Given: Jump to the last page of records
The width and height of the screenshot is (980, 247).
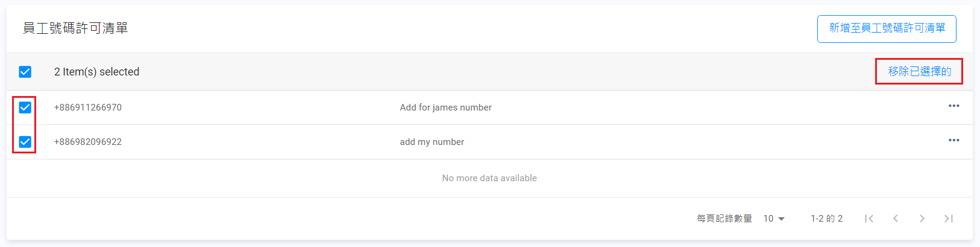Looking at the screenshot, I should click(949, 219).
